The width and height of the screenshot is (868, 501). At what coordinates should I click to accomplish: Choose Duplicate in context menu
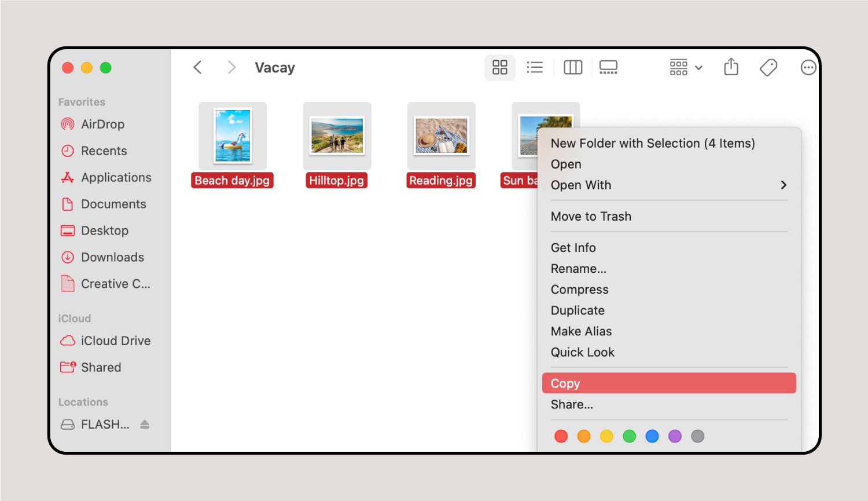[578, 310]
